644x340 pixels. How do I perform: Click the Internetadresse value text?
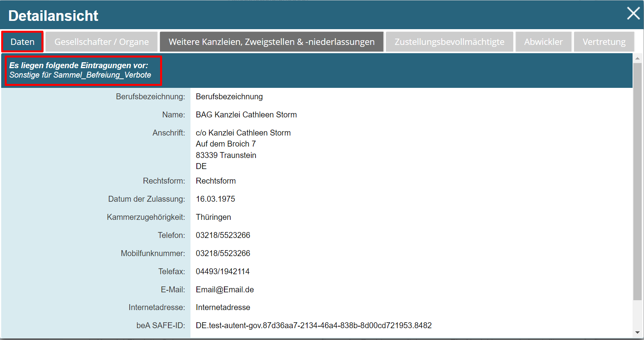[x=223, y=307]
